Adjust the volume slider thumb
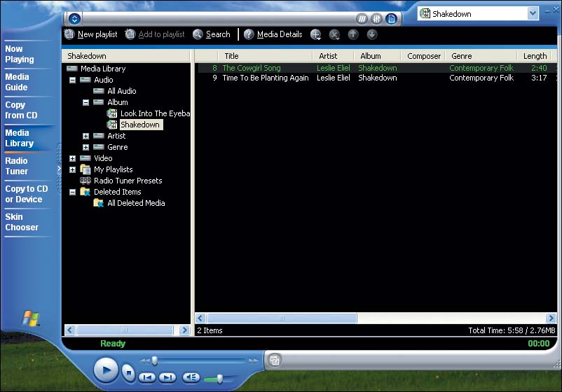Viewport: 562px width, 392px height. point(220,379)
